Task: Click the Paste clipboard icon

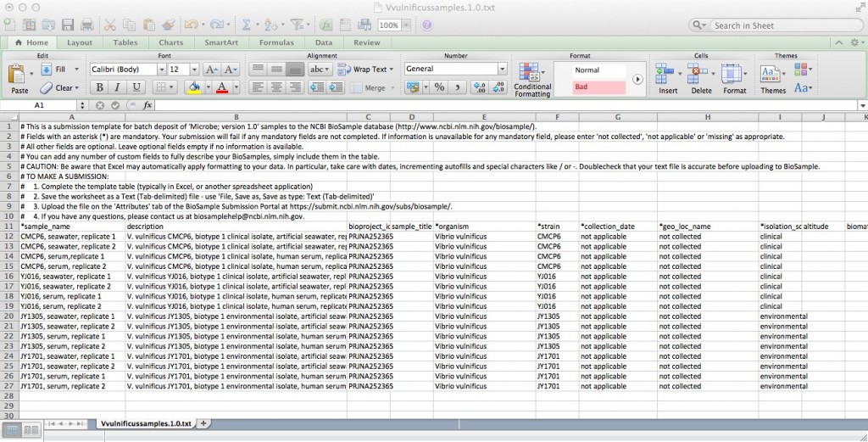Action: click(x=19, y=77)
